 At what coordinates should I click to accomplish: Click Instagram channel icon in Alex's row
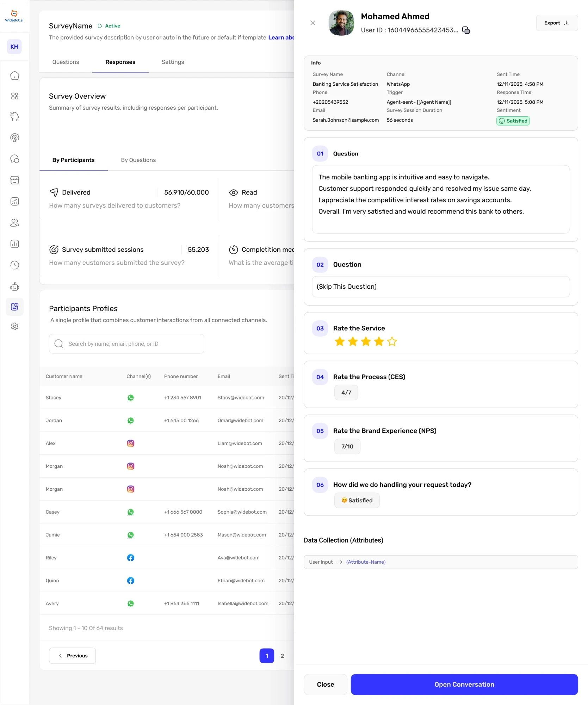tap(130, 443)
